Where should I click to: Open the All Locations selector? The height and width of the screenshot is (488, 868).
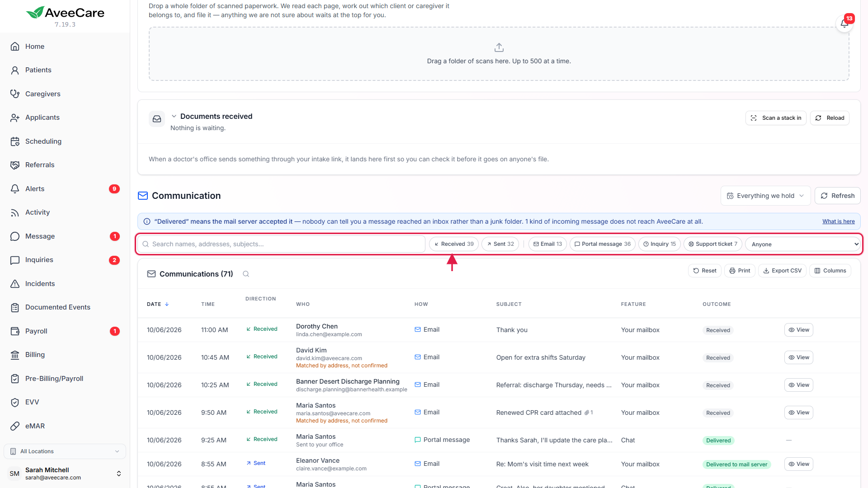point(65,451)
